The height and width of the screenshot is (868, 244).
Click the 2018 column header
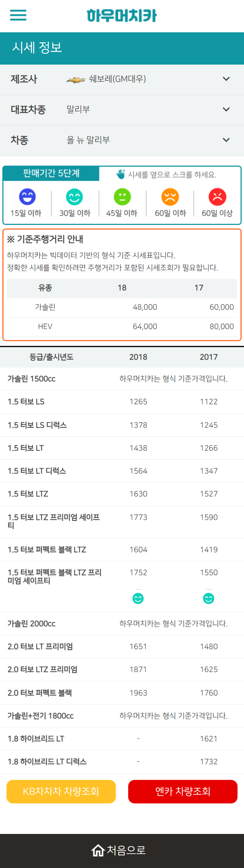138,357
